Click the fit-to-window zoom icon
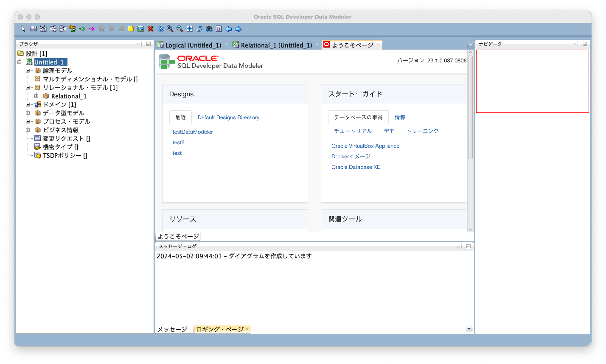Viewport: 606px width, 364px height. tap(190, 28)
